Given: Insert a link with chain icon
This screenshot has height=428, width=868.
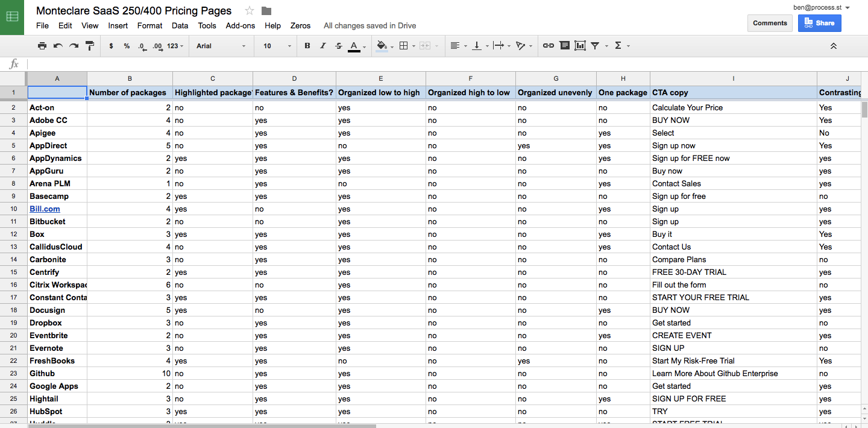Looking at the screenshot, I should tap(548, 46).
